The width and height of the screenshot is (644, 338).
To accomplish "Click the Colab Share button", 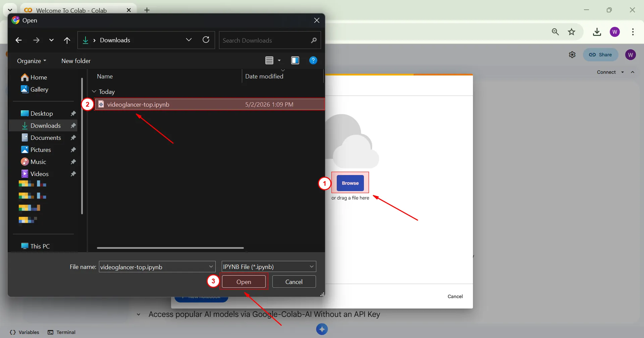I will coord(601,55).
